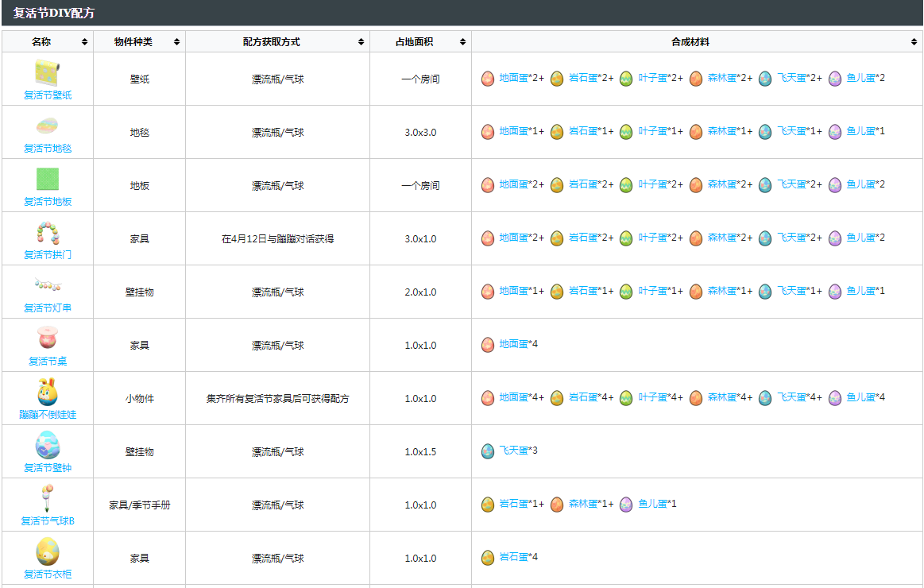Click the 森林蛋 egg icon in 复活节气球B row
924x588 pixels.
click(557, 505)
